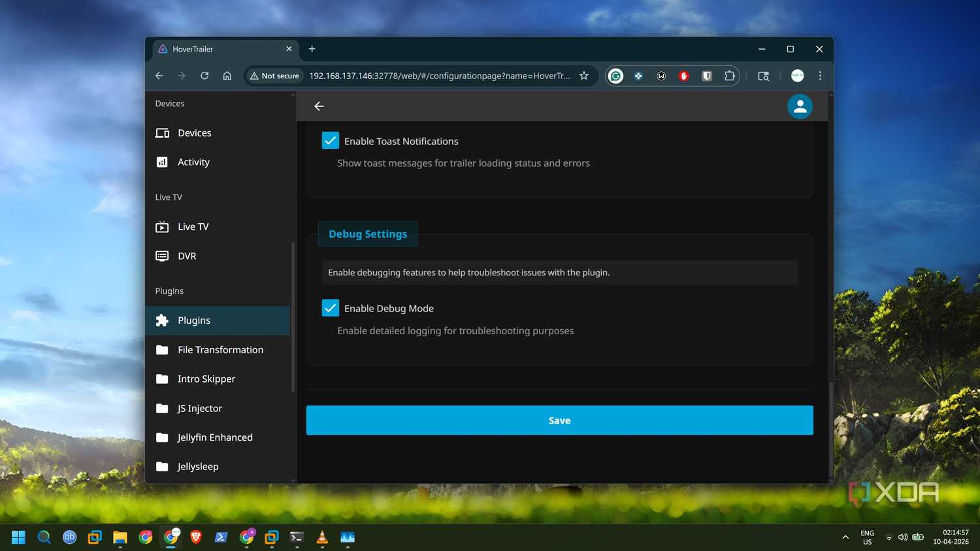Click browser forward navigation arrow
980x551 pixels.
click(x=182, y=76)
